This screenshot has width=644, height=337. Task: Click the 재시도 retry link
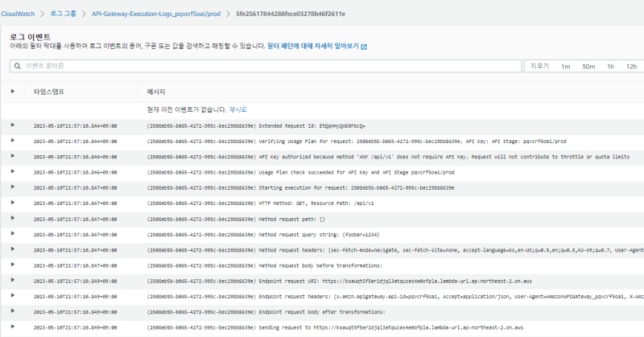coord(237,109)
